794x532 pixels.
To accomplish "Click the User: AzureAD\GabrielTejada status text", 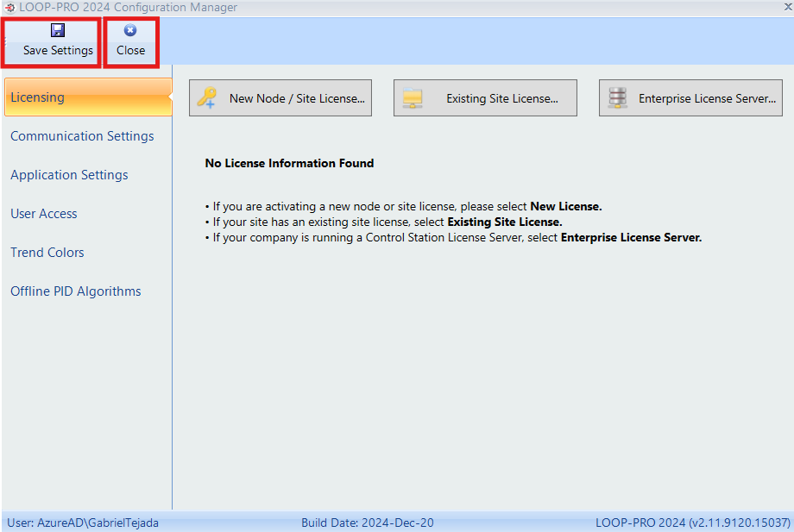I will pyautogui.click(x=83, y=523).
